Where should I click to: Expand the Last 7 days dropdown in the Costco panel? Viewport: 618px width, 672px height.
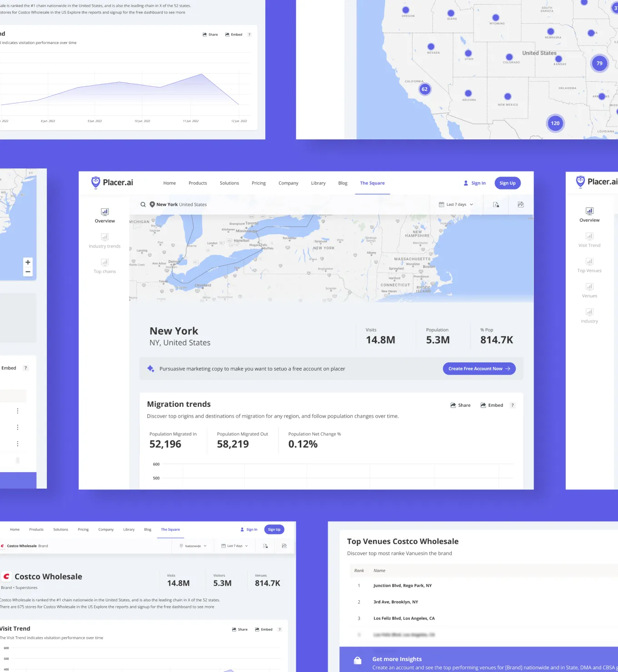click(x=234, y=546)
